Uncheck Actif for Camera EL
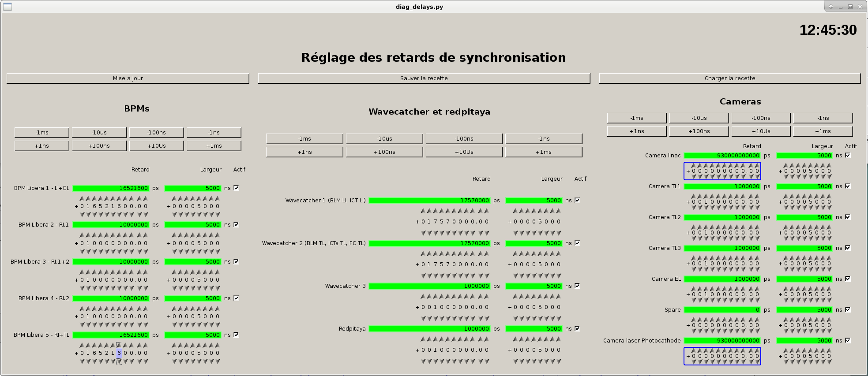 (x=848, y=279)
